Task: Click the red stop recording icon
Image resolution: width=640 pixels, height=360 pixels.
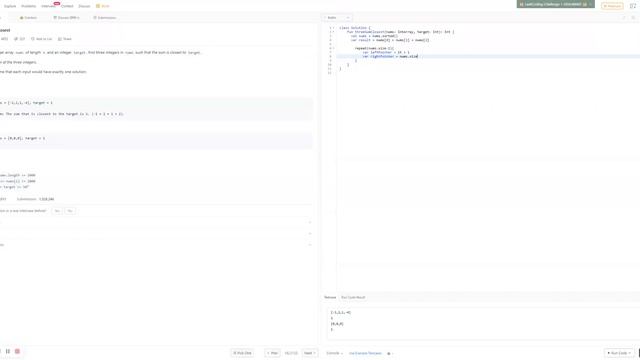Action: click(17, 351)
